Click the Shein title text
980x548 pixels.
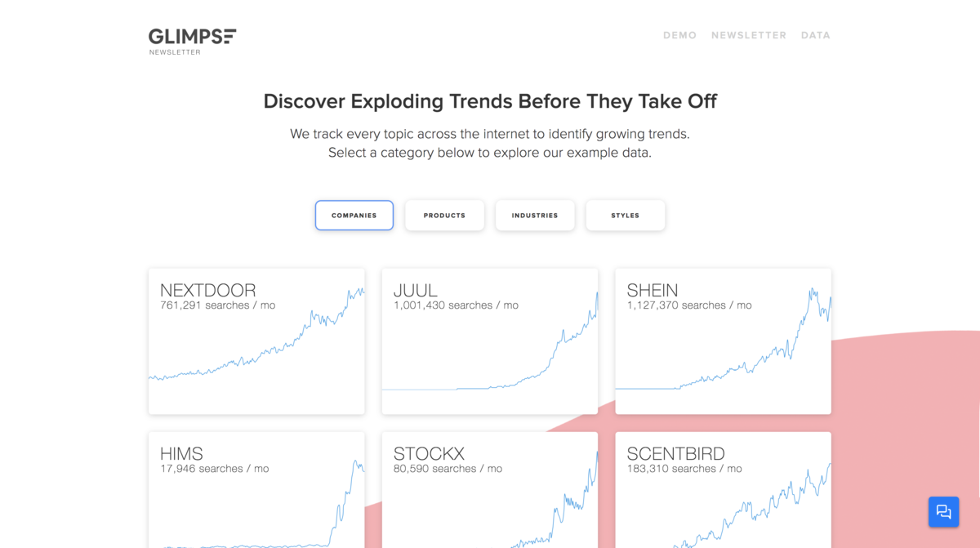653,290
